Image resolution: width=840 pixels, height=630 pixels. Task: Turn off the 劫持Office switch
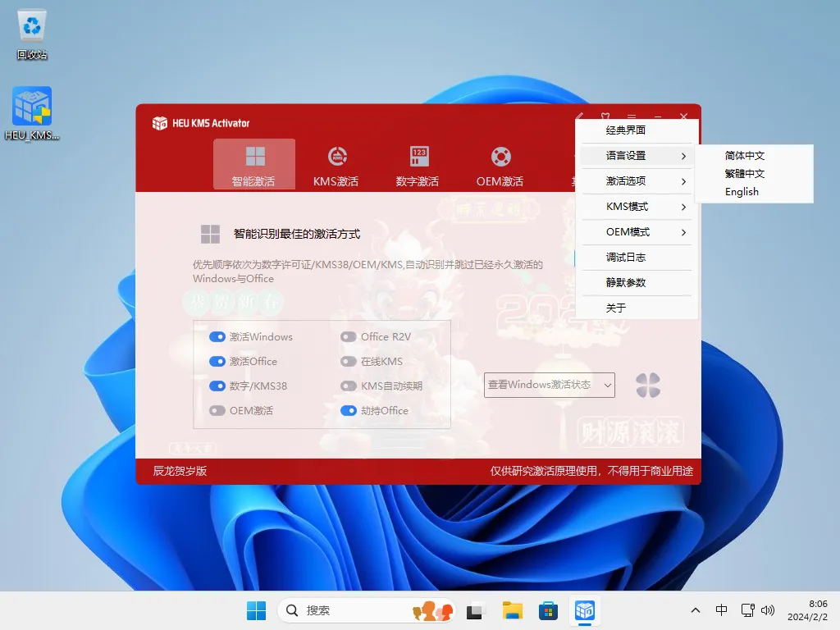(348, 410)
